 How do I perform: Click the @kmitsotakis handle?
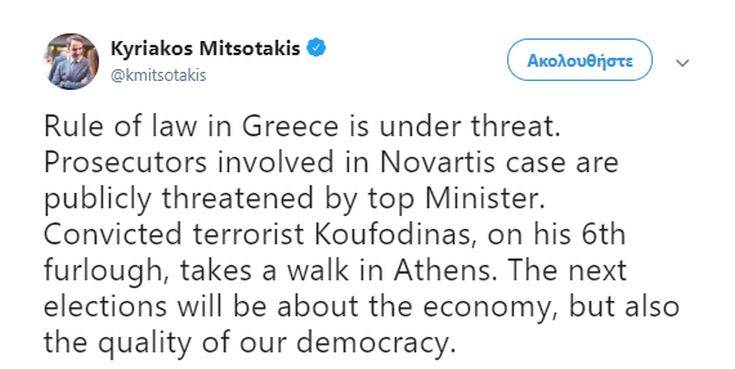pyautogui.click(x=158, y=75)
